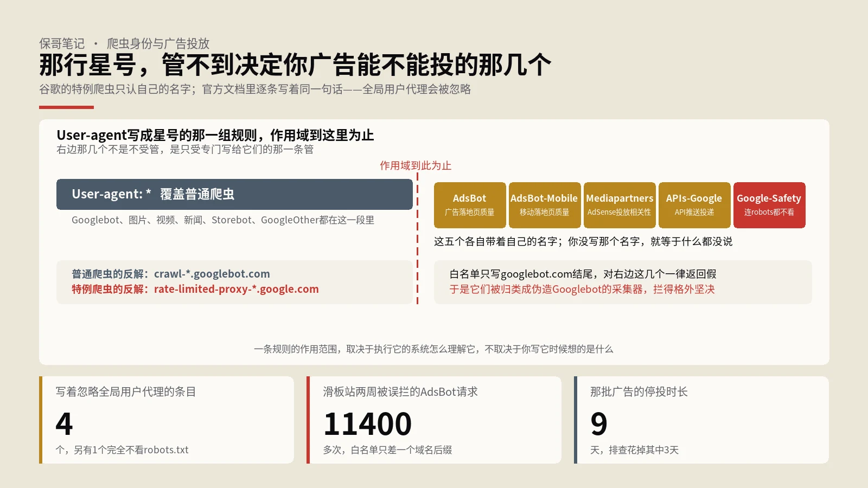
Task: Click the red line 于是它们被归类成伪造Googlebot的采集器
Action: point(582,289)
